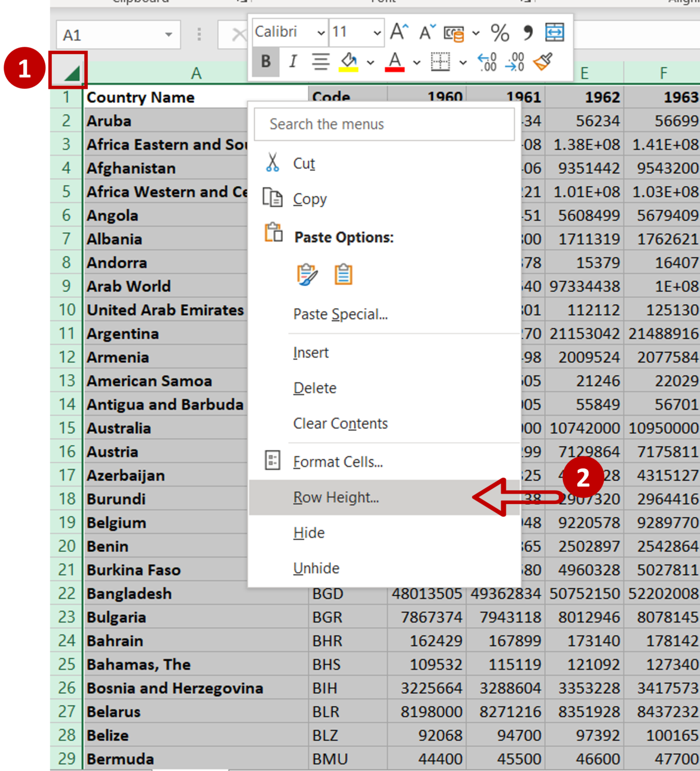Toggle Bold formatting
Image resolution: width=700 pixels, height=771 pixels.
pyautogui.click(x=265, y=62)
